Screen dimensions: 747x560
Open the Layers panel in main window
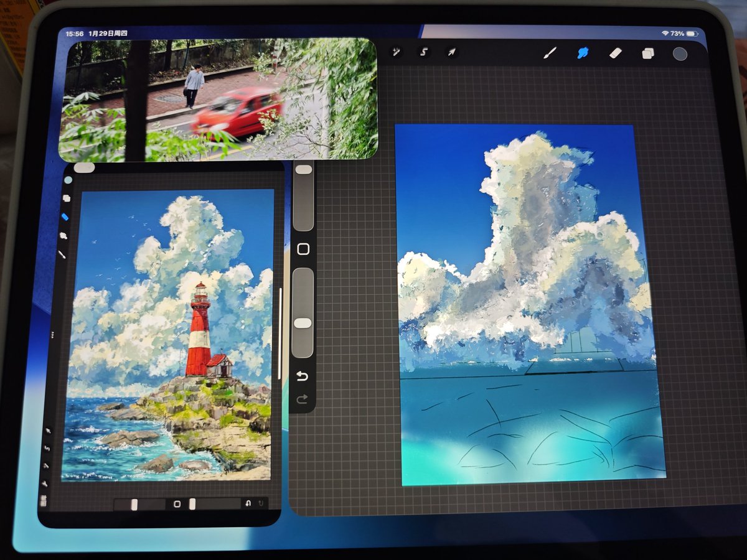pos(647,54)
